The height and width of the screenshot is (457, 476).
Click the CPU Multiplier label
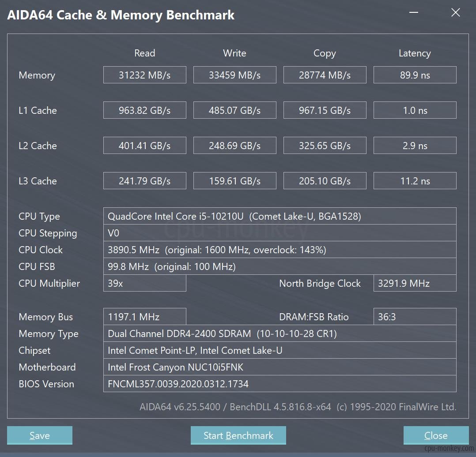pos(49,284)
